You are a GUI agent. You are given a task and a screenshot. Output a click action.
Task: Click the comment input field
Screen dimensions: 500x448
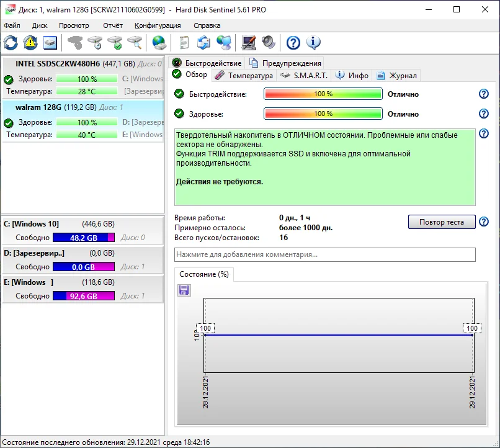pos(325,254)
